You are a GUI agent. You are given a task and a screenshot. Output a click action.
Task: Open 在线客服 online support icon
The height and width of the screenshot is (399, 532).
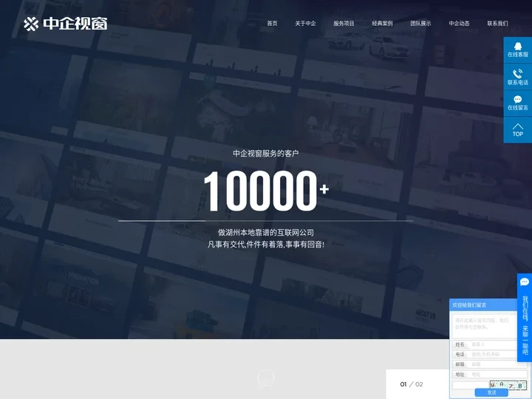tap(518, 50)
